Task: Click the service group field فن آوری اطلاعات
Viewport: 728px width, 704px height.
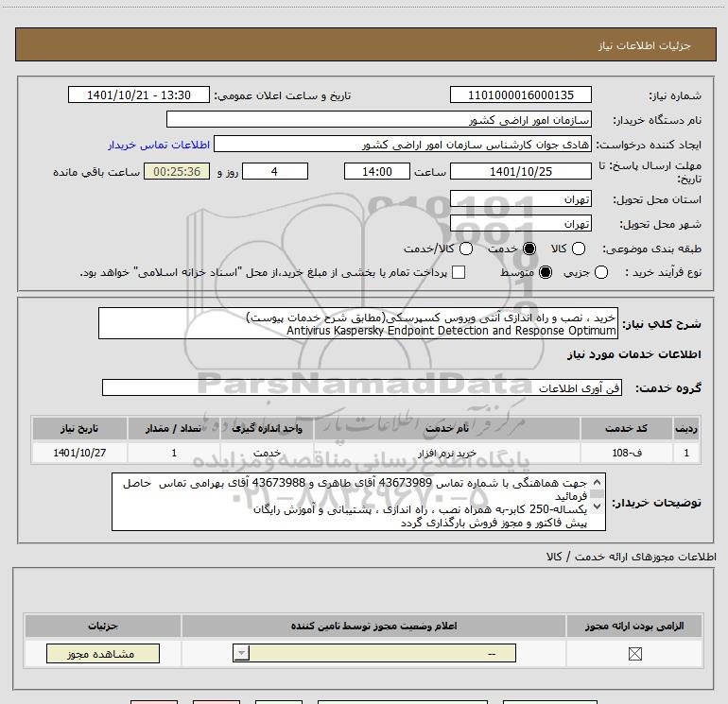Action: point(362,388)
